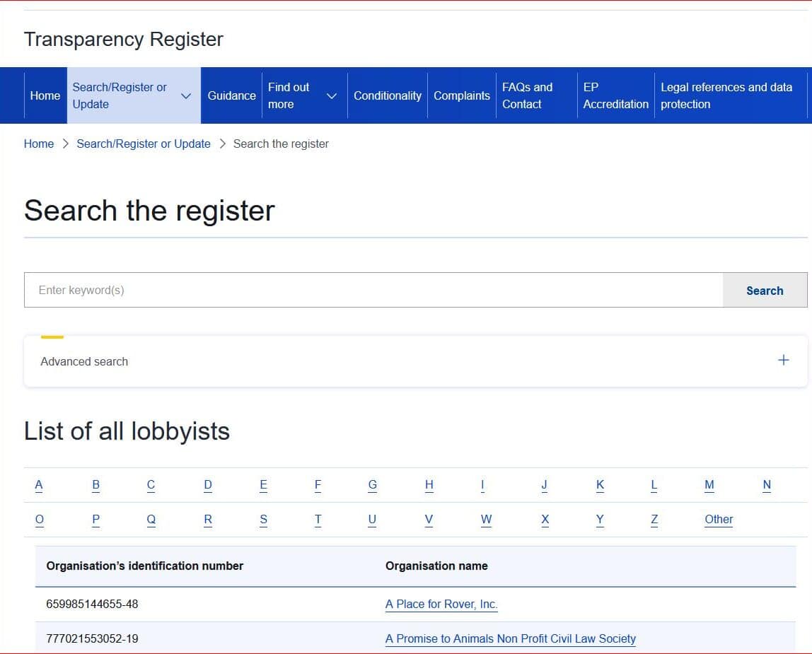
Task: Open A Place for Rover, Inc. entry
Action: point(441,605)
